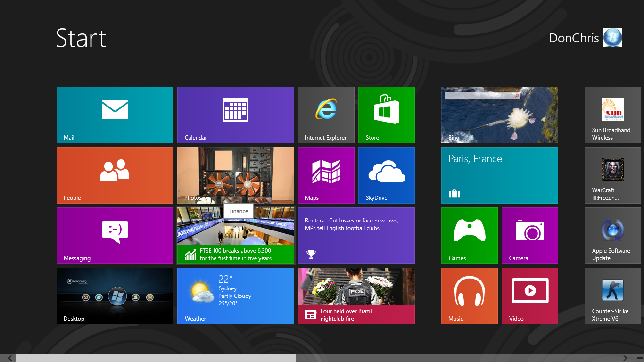Viewport: 644px width, 362px height.
Task: Open the Reuters sports news tile
Action: [x=356, y=236]
